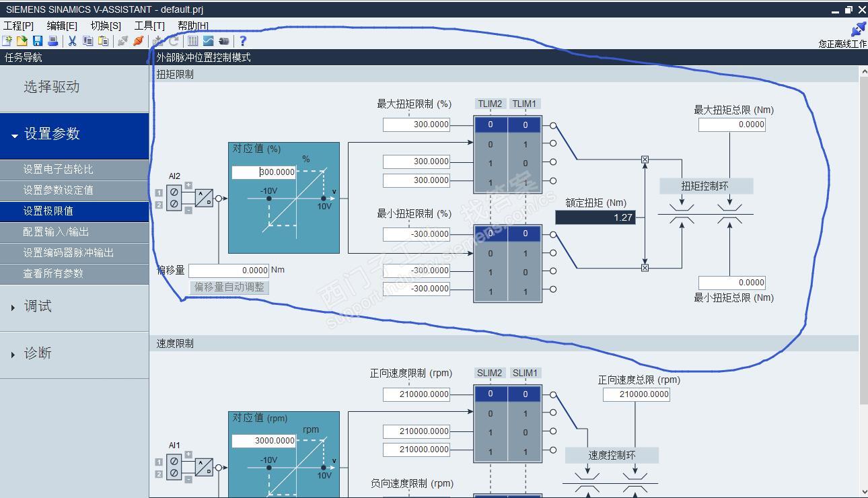Edit 最小扭矩限制 field beside TLIM row 1/0
Image resolution: width=868 pixels, height=498 pixels.
pyautogui.click(x=417, y=271)
